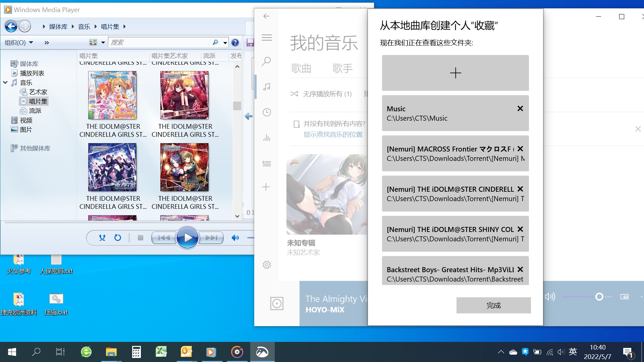Screen dimensions: 644x362
Task: Click the plus tile to add folder
Action: (x=455, y=73)
